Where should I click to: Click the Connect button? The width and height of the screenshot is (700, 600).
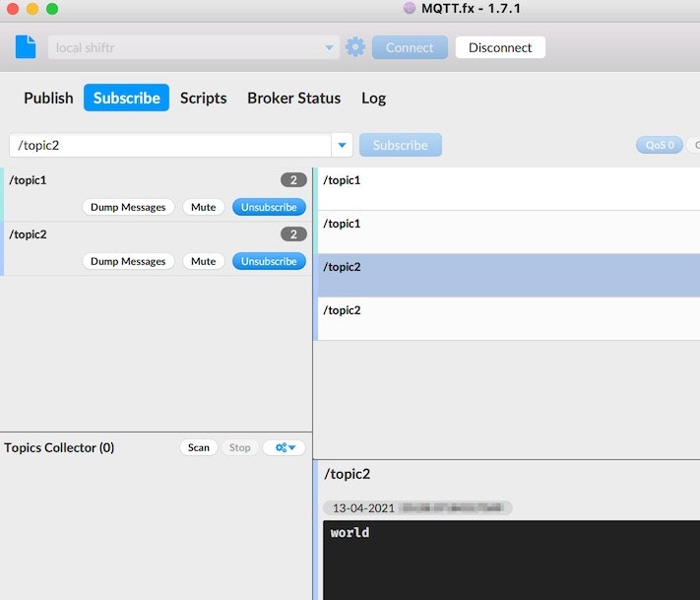[x=410, y=47]
